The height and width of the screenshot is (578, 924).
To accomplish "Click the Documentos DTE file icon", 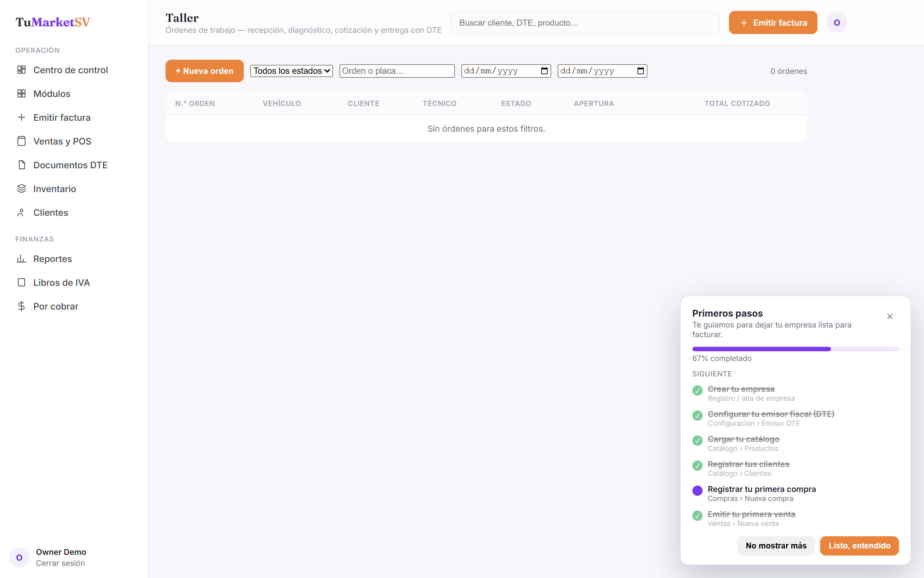I will pos(21,165).
